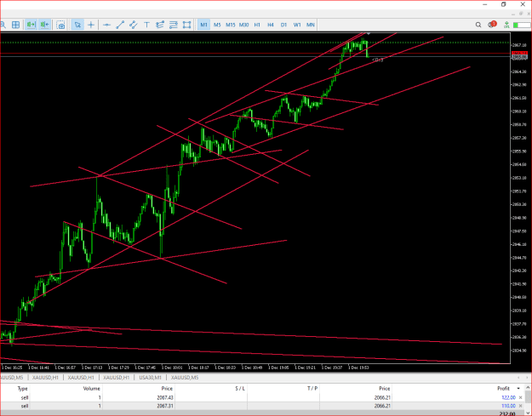This screenshot has height=416, width=532.
Task: Minimize the MetaTrader application window
Action: coord(485,4)
